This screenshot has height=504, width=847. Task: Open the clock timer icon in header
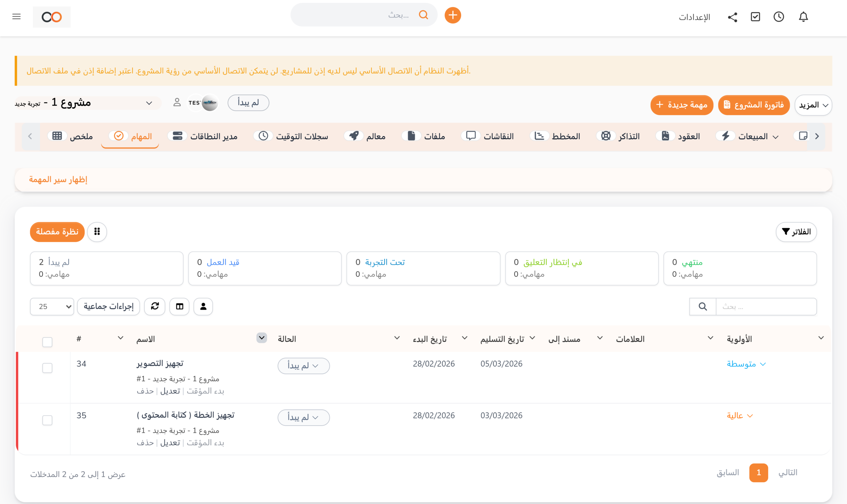(x=779, y=17)
